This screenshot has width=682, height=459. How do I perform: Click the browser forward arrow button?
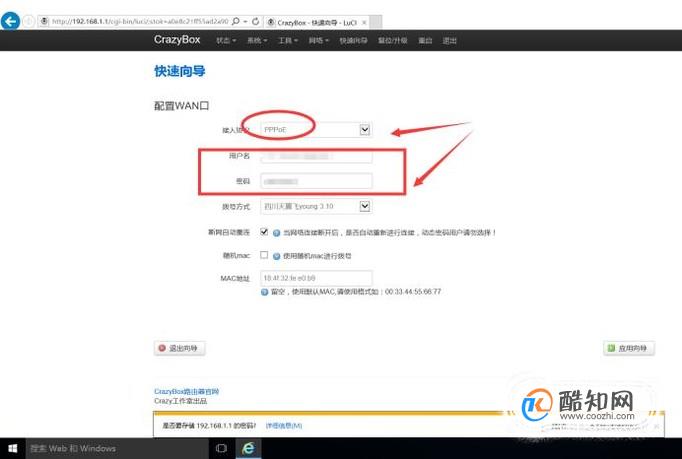28,21
